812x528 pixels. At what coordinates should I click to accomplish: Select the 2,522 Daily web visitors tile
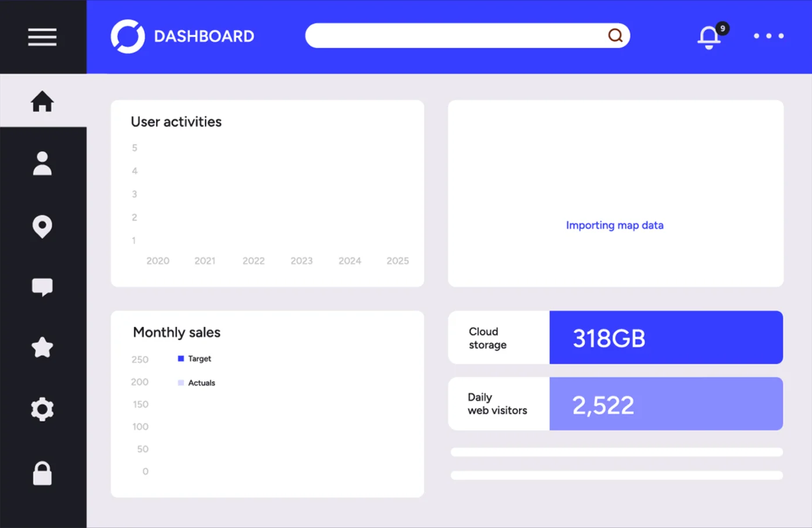click(666, 404)
